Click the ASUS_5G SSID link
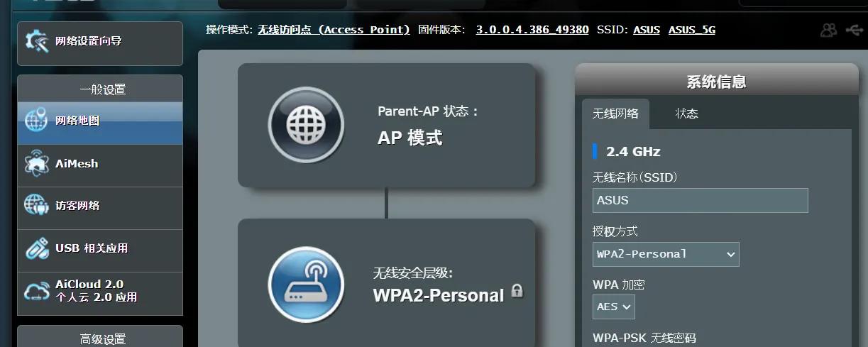The width and height of the screenshot is (868, 347). 692,30
